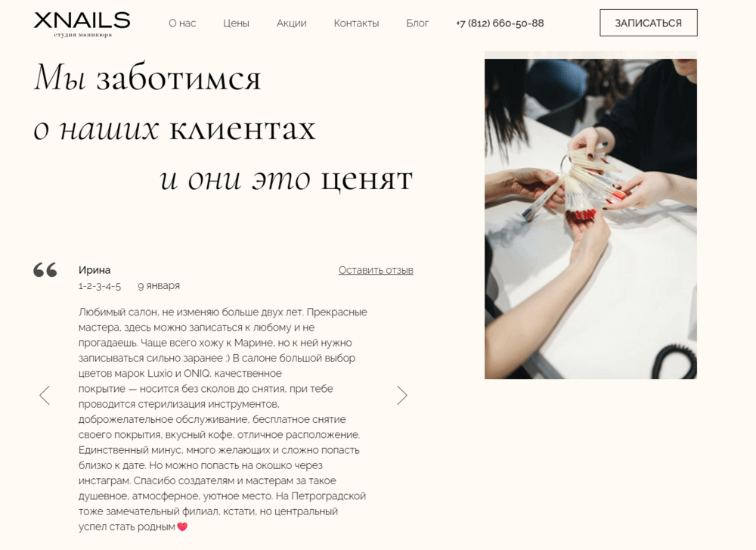Call the +7 (812) 660-50-88 number
Image resolution: width=756 pixels, height=550 pixels.
point(500,23)
